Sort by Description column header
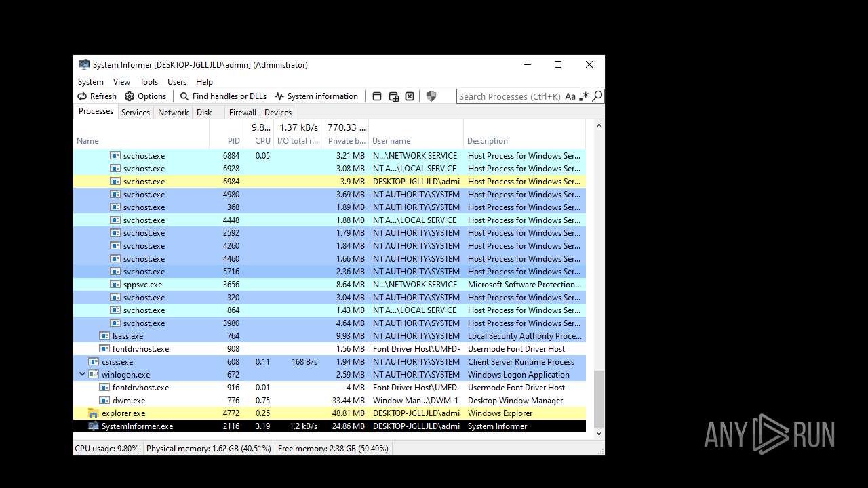Screen dimensions: 868x488 click(x=524, y=134)
